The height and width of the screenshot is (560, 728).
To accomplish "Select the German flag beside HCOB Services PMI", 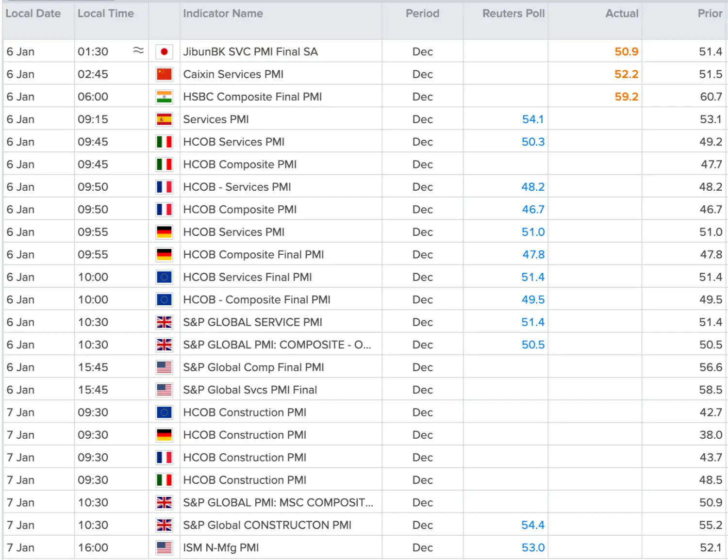I will tap(164, 232).
